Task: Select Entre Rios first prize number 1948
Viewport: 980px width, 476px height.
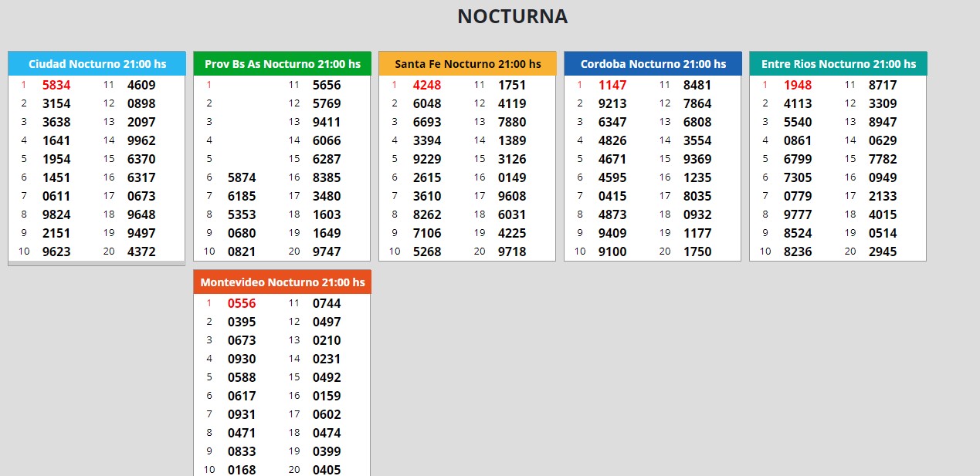Action: coord(798,86)
